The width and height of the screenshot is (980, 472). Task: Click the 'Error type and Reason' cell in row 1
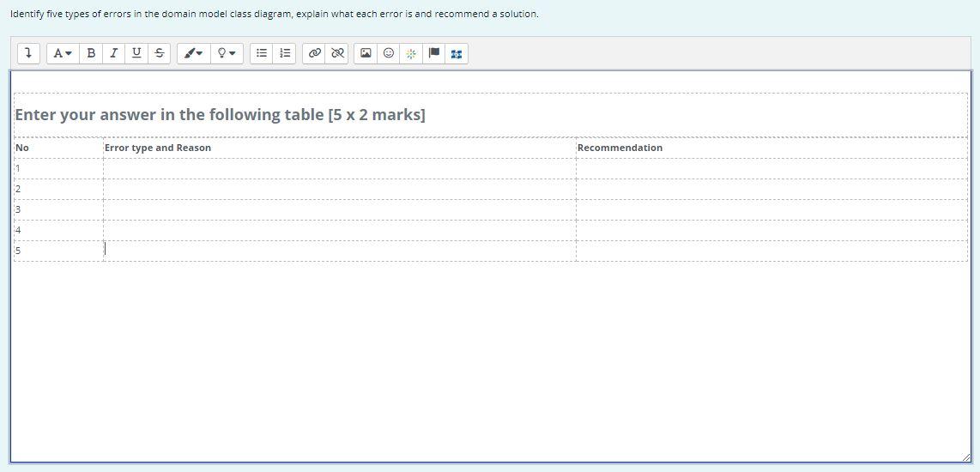click(339, 169)
